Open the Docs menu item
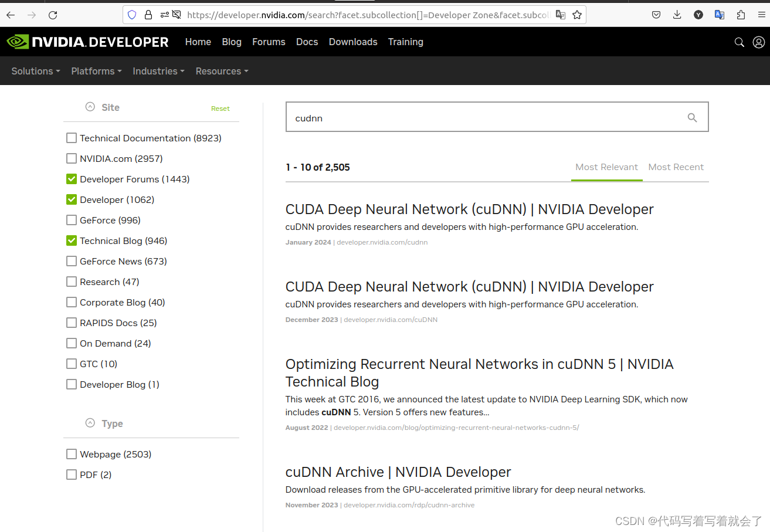770x532 pixels. (307, 42)
